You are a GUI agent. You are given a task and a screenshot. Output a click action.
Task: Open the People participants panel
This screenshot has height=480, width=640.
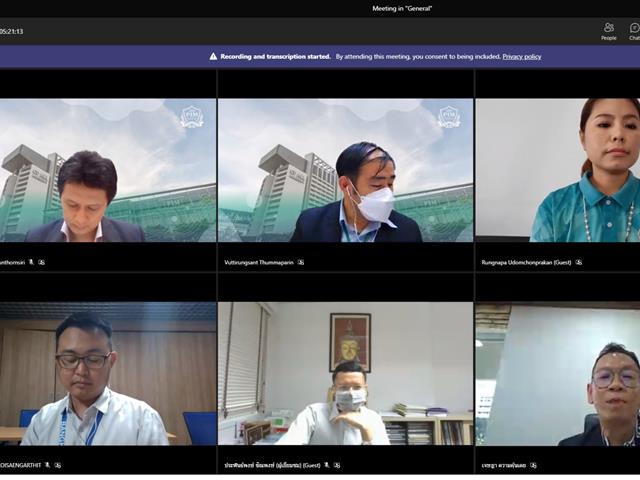(x=608, y=31)
